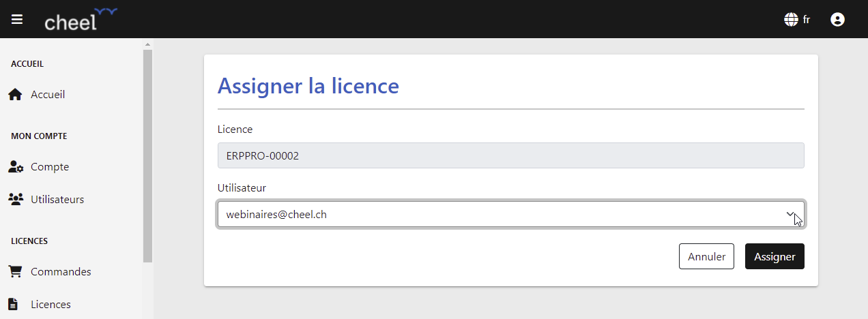Open Commandes in the sidebar

point(61,272)
